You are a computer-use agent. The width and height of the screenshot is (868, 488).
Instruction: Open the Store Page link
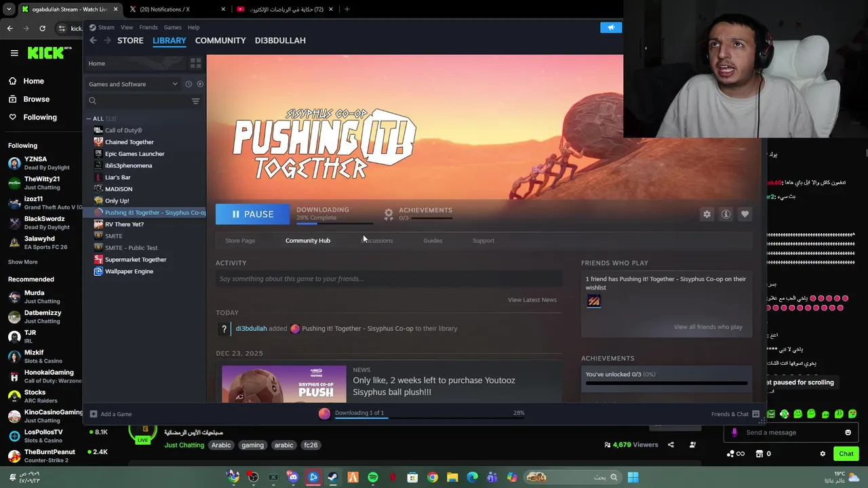(x=240, y=241)
